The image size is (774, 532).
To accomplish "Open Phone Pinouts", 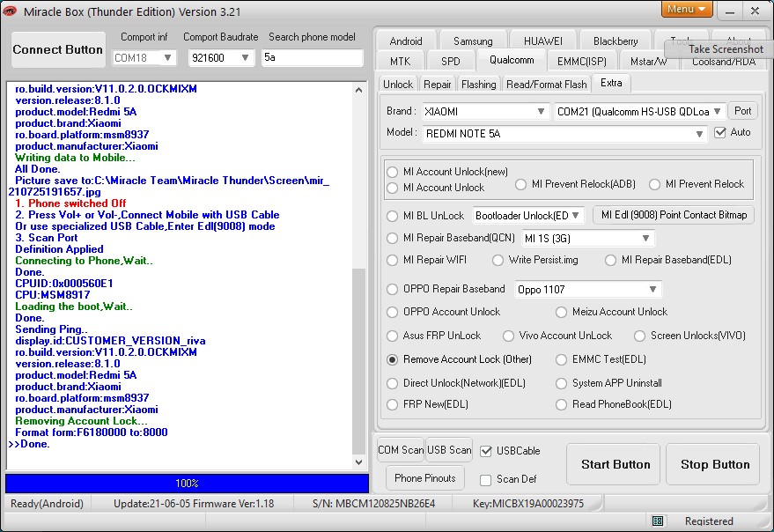I will (425, 478).
